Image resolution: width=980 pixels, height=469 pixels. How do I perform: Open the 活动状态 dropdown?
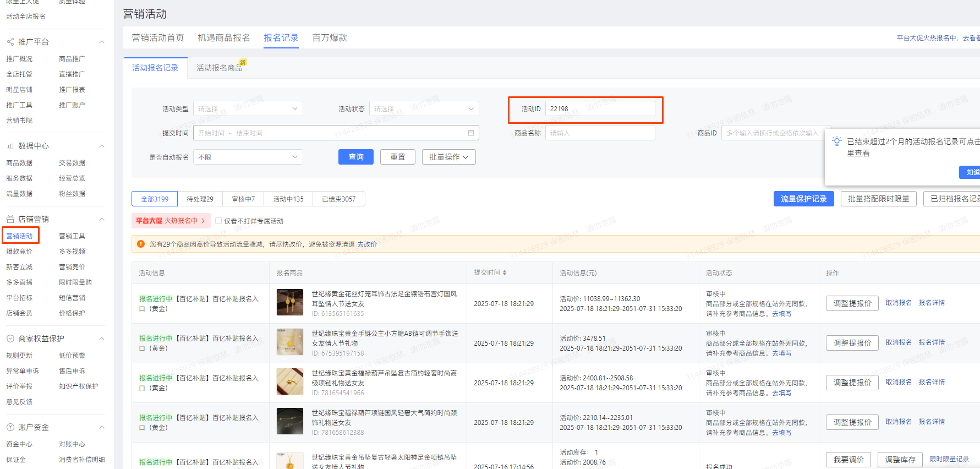[x=424, y=108]
